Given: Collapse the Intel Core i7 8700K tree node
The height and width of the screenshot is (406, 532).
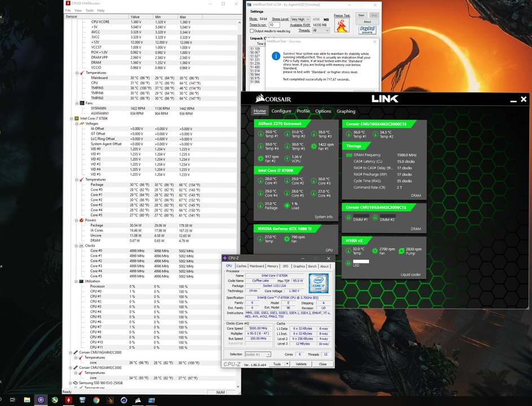Looking at the screenshot, I should pyautogui.click(x=72, y=119).
